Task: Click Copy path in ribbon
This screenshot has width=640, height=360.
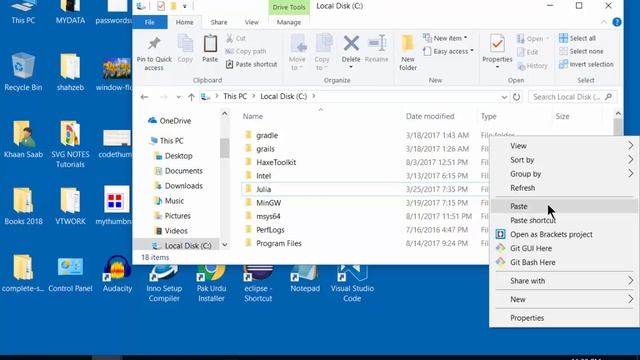Action: [246, 51]
